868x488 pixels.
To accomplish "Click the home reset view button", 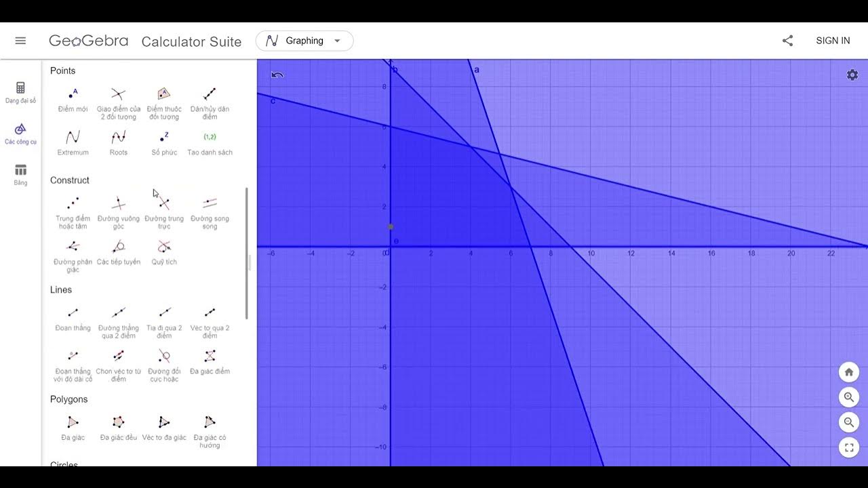I will tap(849, 372).
